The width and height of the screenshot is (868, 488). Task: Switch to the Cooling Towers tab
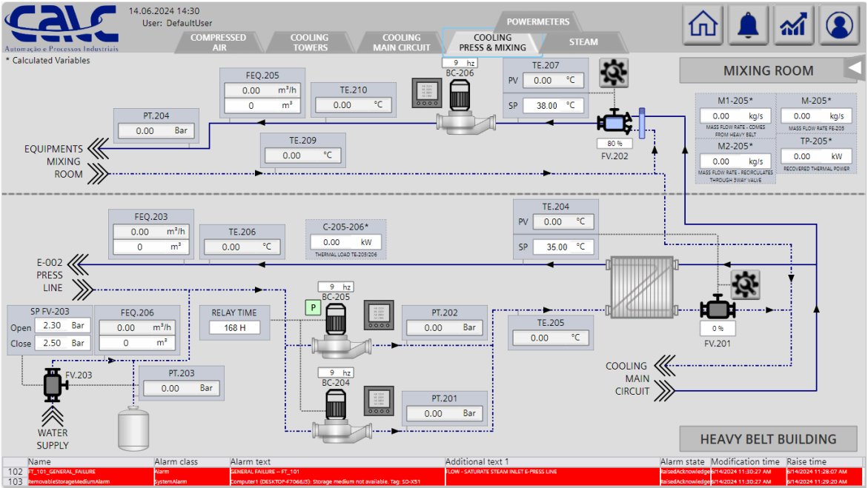(x=309, y=43)
